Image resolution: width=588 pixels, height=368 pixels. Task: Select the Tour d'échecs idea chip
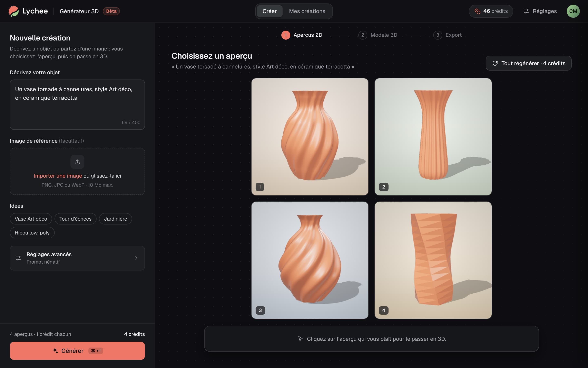click(75, 219)
